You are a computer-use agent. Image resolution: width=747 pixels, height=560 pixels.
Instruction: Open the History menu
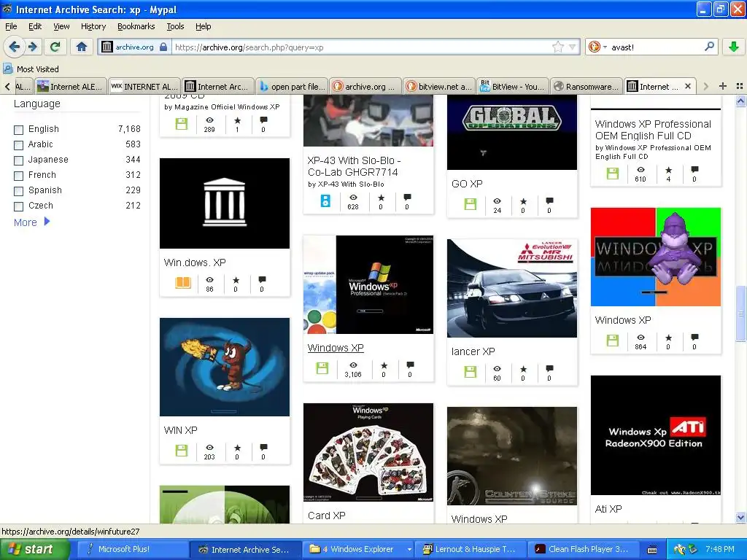pyautogui.click(x=93, y=26)
